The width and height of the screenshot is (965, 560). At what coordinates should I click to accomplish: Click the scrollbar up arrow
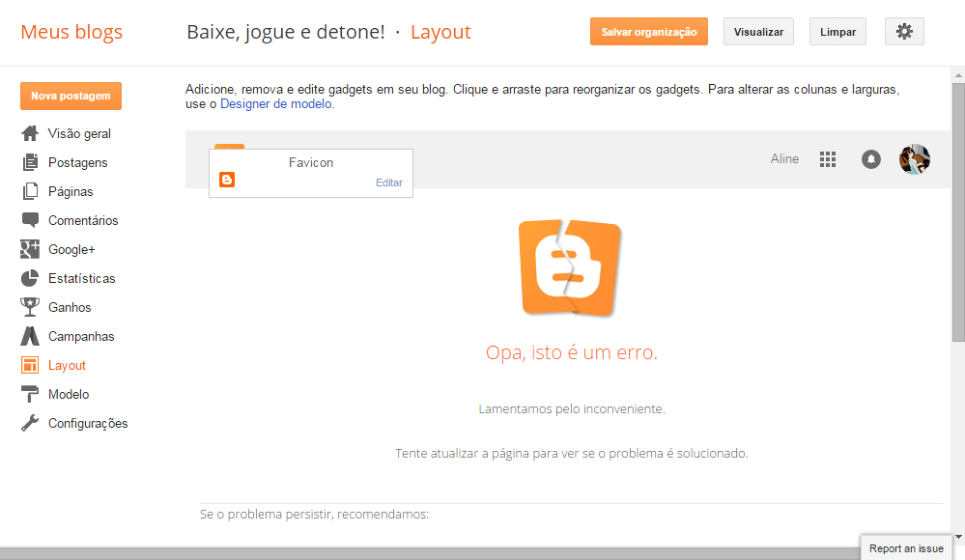coord(958,75)
